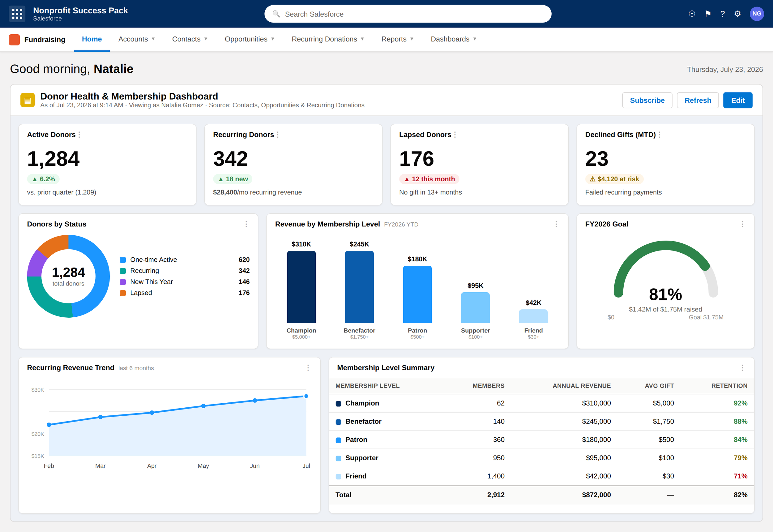This screenshot has width=773, height=532.
Task: Go to the Home tab
Action: (x=92, y=39)
